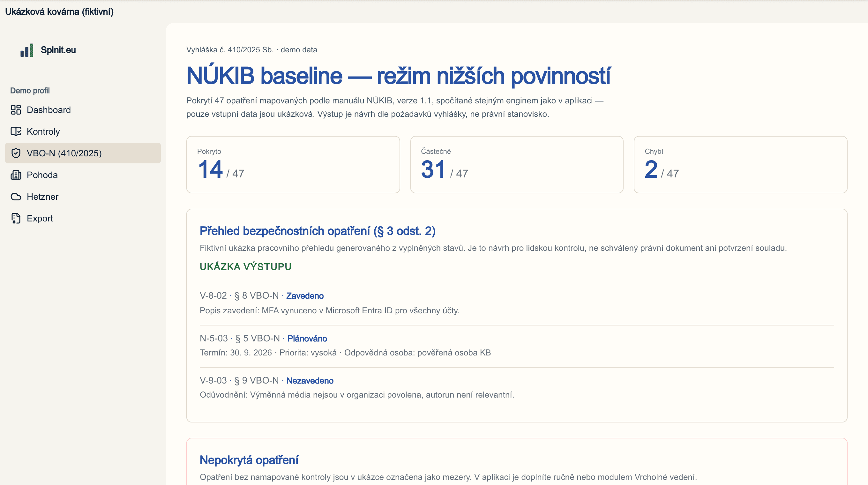The width and height of the screenshot is (868, 485).
Task: Click the Termín: 30. 9. 2026 line
Action: click(345, 353)
